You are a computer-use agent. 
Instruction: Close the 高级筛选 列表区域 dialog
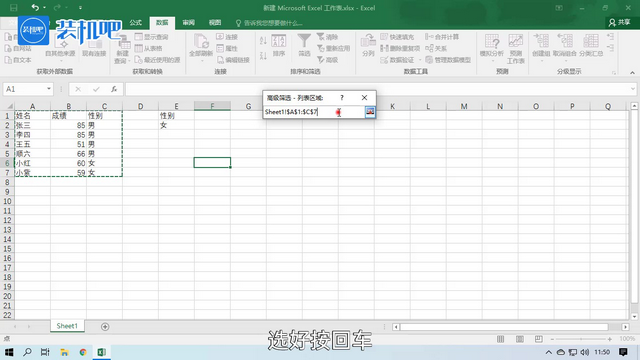(x=364, y=98)
